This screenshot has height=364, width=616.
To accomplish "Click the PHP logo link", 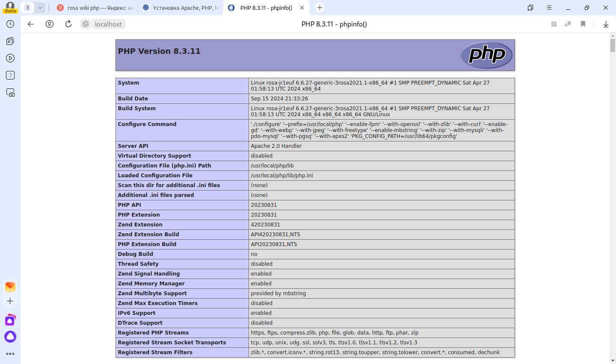I will [487, 55].
